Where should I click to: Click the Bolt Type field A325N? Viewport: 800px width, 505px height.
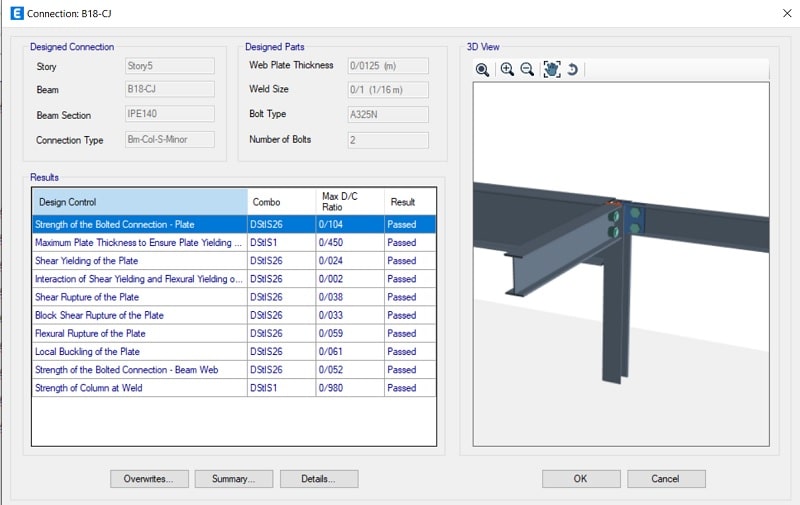(x=388, y=114)
